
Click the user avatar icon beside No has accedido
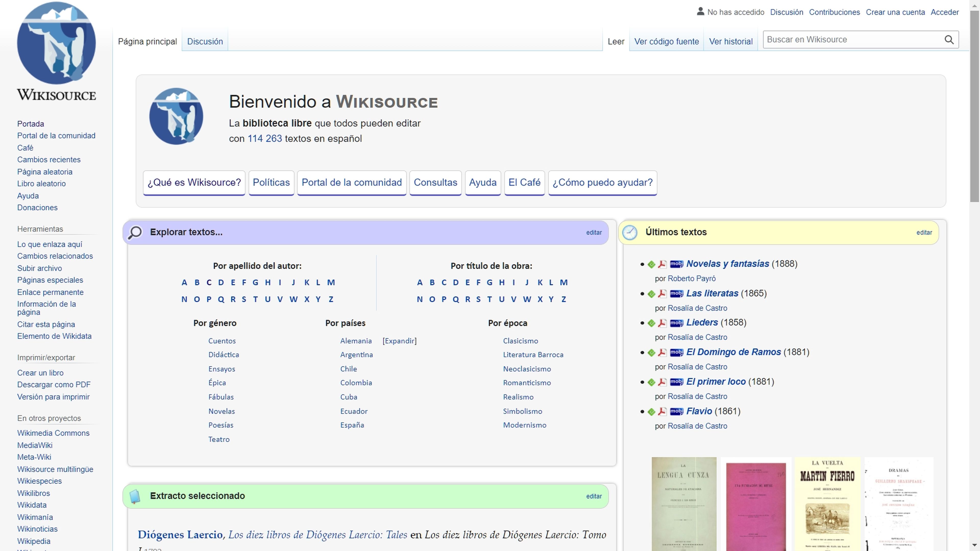coord(700,11)
